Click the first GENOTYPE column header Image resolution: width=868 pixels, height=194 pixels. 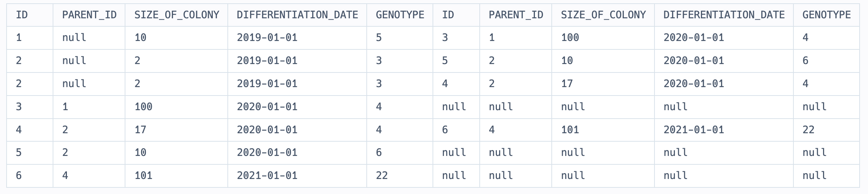tap(400, 15)
